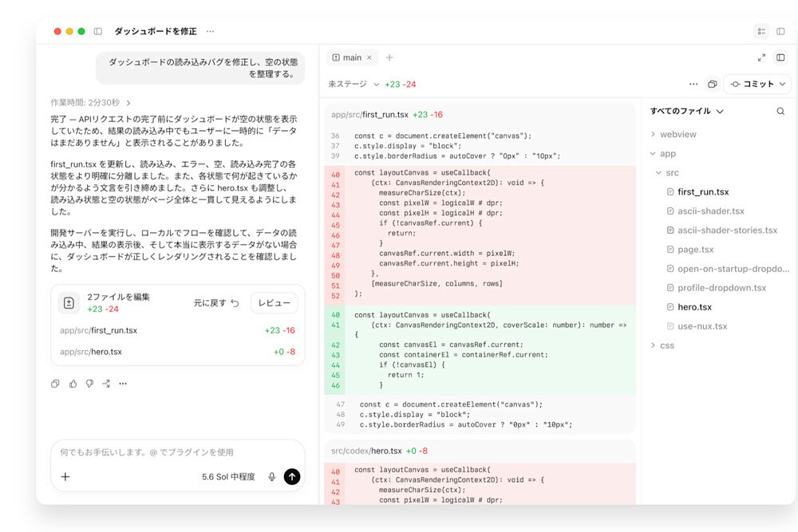
Task: Expand the diff panel to full screen
Action: click(761, 58)
